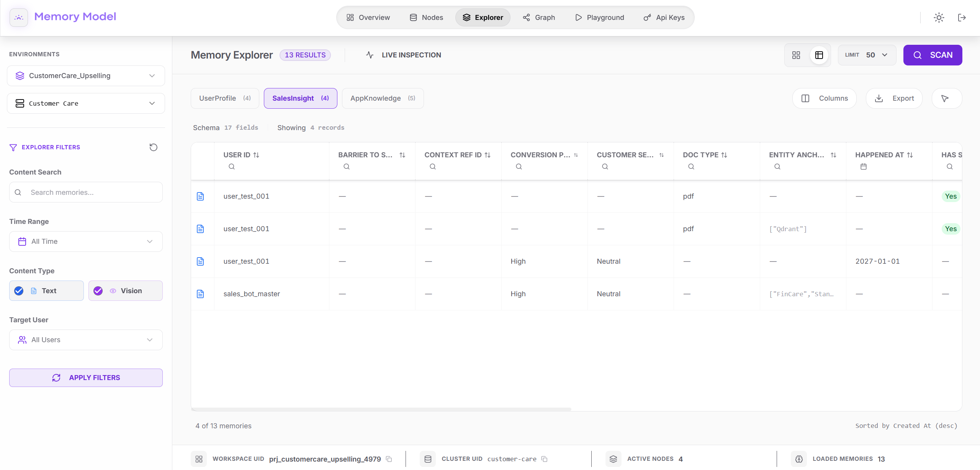The width and height of the screenshot is (980, 470).
Task: Switch to grid card view icon
Action: click(x=796, y=55)
